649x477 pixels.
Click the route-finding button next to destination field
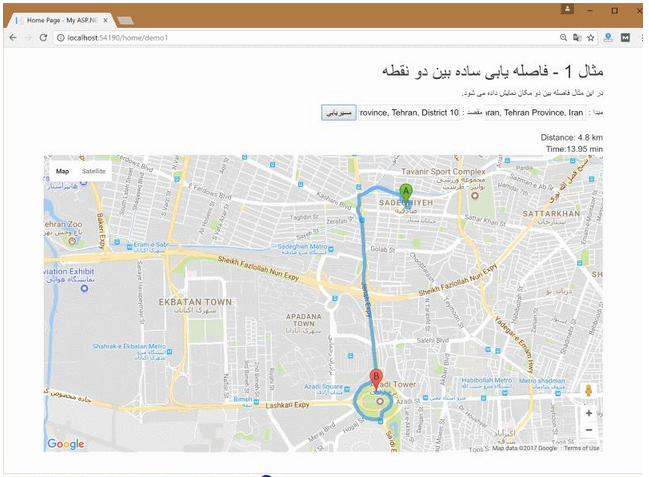coord(339,113)
